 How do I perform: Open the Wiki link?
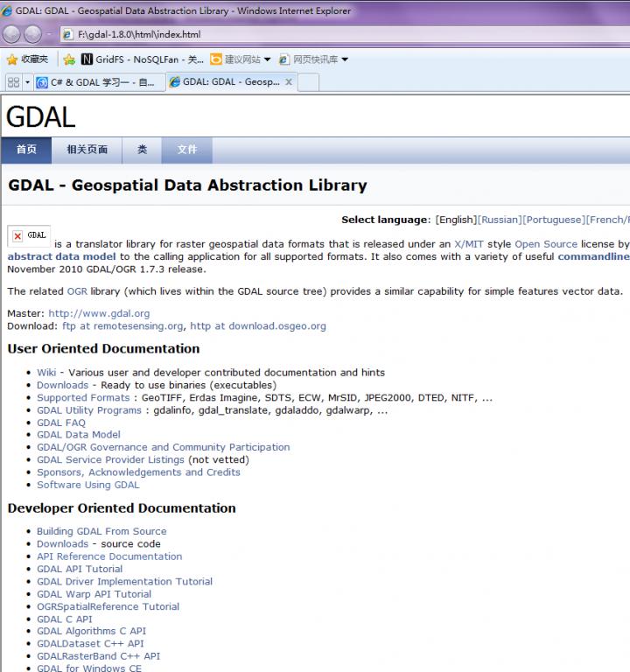[x=46, y=373]
